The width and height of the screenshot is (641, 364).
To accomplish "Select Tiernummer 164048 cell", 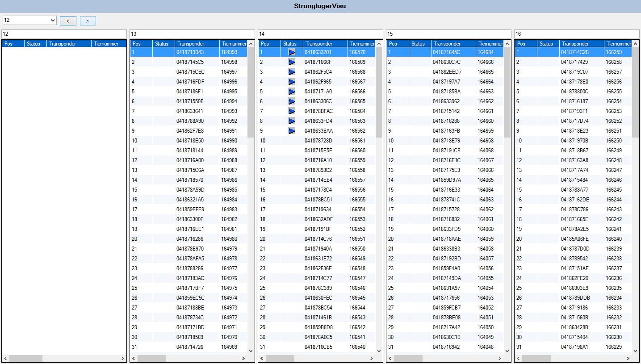I will [490, 347].
